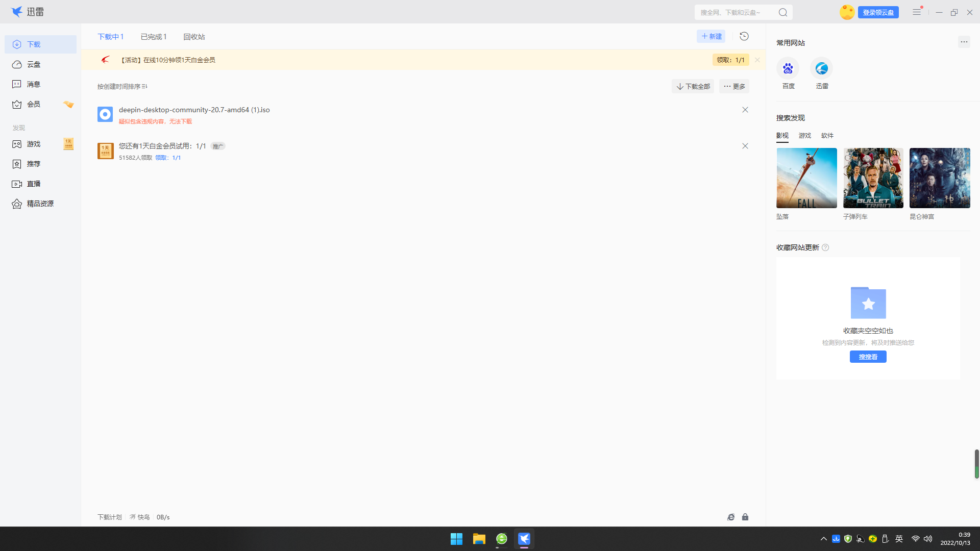The width and height of the screenshot is (980, 551).
Task: Open the live stream (直播) sidebar item
Action: click(34, 184)
